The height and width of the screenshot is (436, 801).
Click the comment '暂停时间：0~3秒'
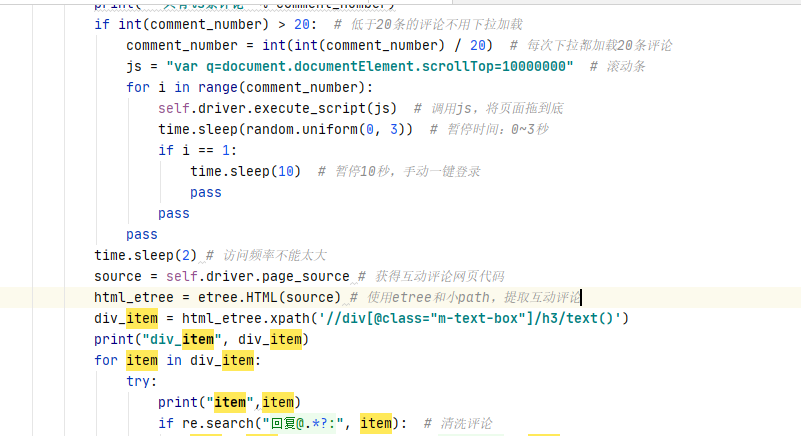click(x=497, y=129)
